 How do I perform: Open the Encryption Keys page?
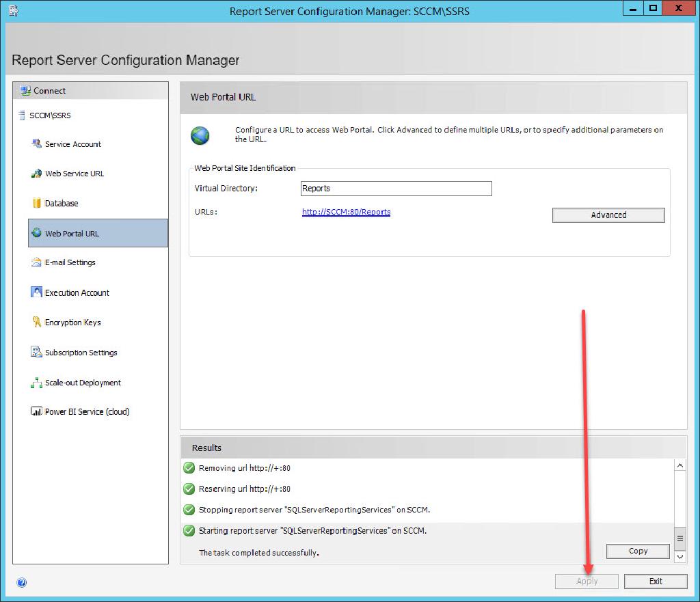click(72, 323)
